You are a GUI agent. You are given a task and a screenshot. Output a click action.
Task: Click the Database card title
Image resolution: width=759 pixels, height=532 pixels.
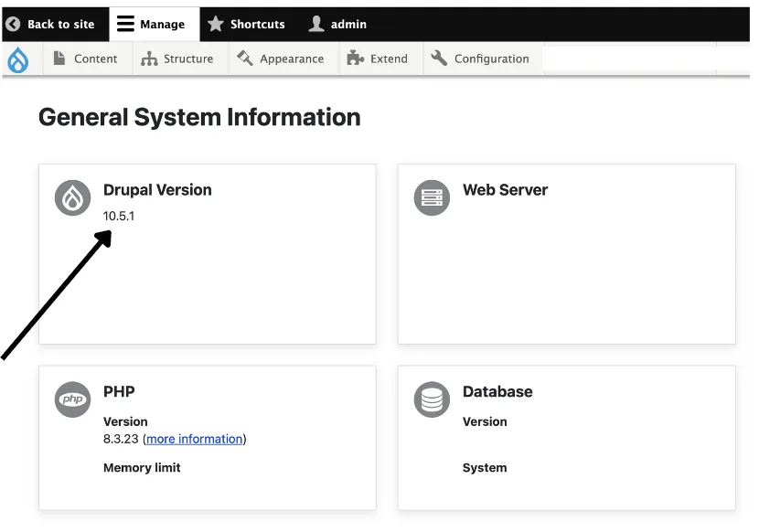tap(497, 391)
